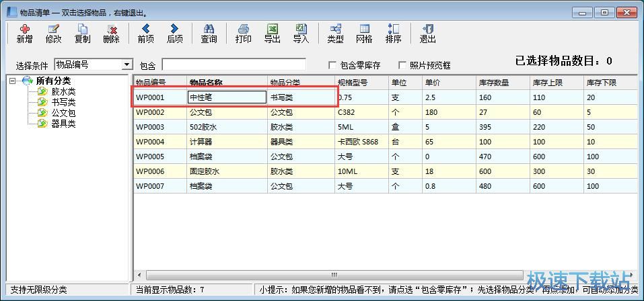Click the 删除 (delete) toolbar icon
The image size is (644, 301).
(x=111, y=34)
